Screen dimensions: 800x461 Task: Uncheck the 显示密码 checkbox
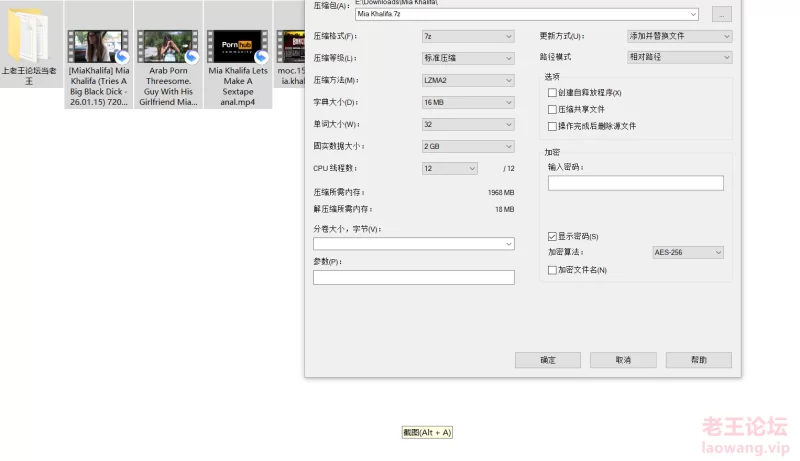click(x=552, y=237)
